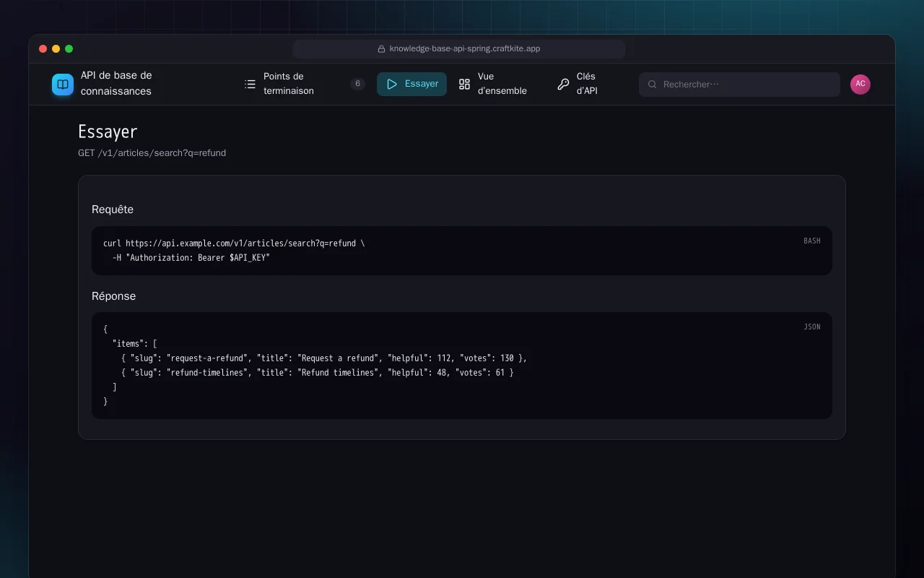The image size is (924, 578).
Task: Click the key icon for Clés d'API
Action: [x=563, y=85]
